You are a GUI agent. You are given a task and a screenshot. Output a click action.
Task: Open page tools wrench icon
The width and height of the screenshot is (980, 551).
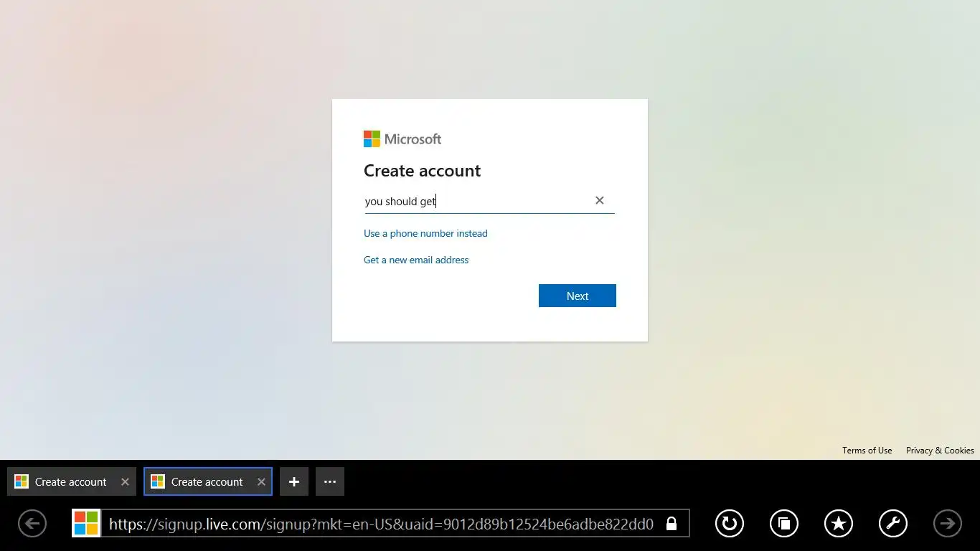pyautogui.click(x=892, y=523)
